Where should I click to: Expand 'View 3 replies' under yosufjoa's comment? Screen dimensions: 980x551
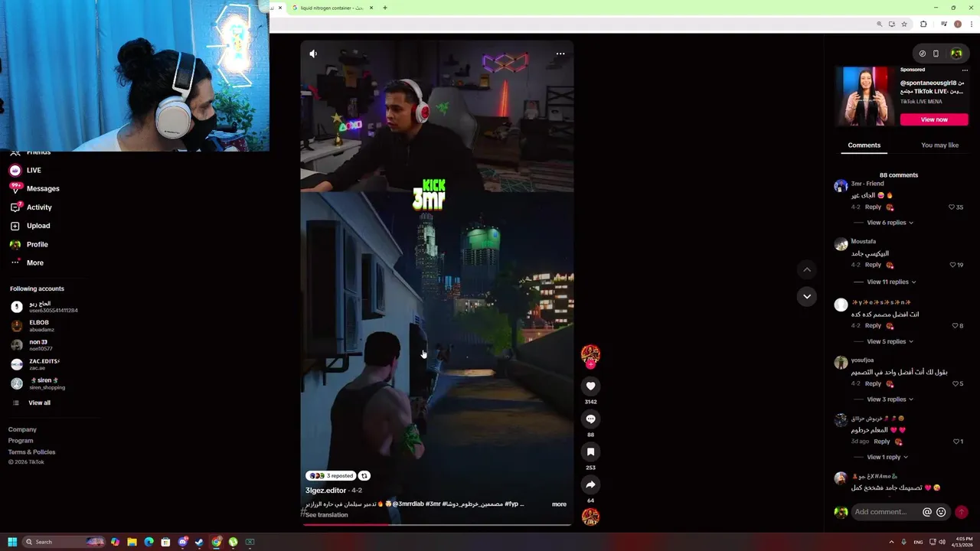click(x=890, y=399)
